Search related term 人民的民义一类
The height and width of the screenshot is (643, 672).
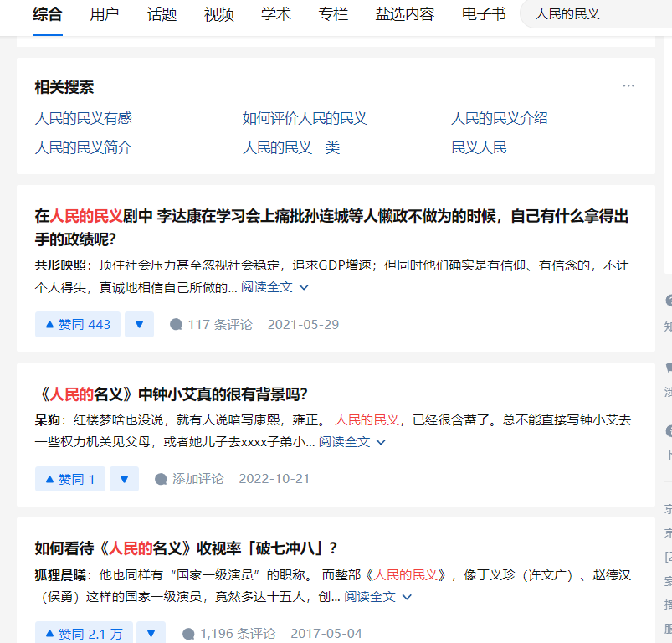(x=291, y=148)
